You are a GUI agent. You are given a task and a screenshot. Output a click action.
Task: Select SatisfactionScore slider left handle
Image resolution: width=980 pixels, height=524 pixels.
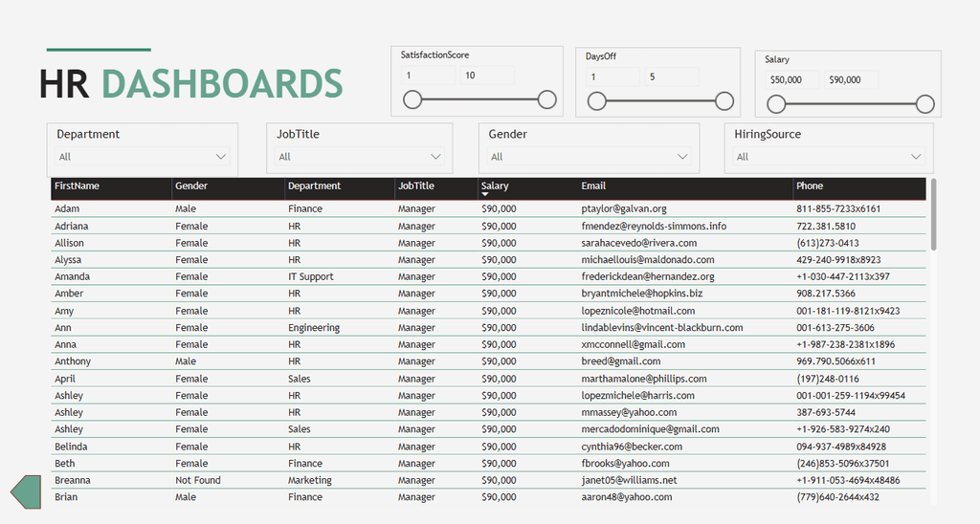click(412, 99)
